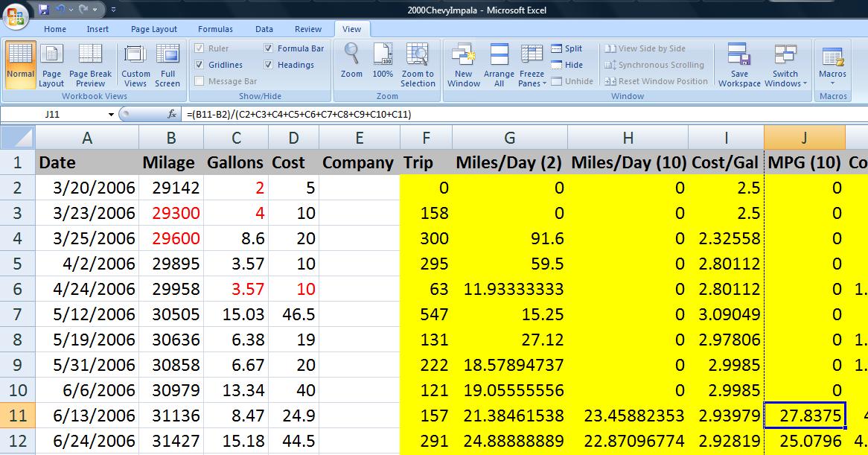Viewport: 868px width, 455px height.
Task: Switch to Page Layout view icon
Action: [x=51, y=65]
